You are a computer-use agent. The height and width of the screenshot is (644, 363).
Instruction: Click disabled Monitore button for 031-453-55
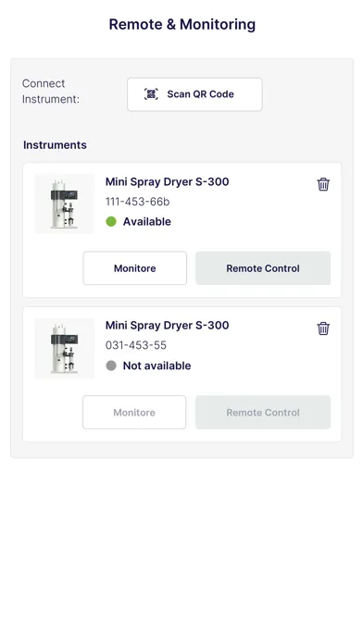tap(134, 413)
